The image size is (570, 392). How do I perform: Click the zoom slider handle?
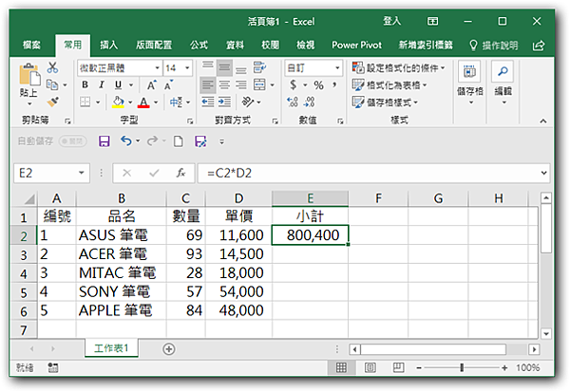[462, 367]
